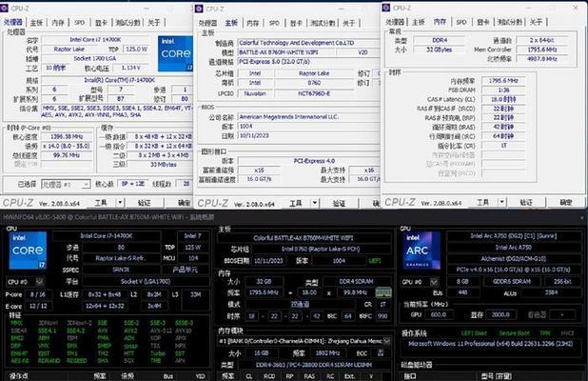Click the DDR4 memory type field in CPU-Z
Image resolution: width=588 pixels, height=381 pixels.
click(x=440, y=40)
